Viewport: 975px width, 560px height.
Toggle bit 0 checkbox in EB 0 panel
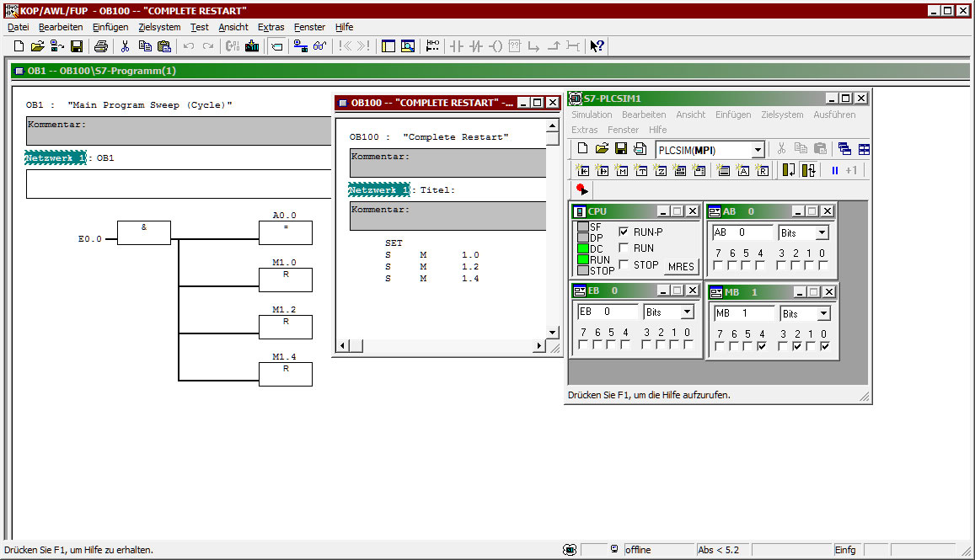point(688,345)
